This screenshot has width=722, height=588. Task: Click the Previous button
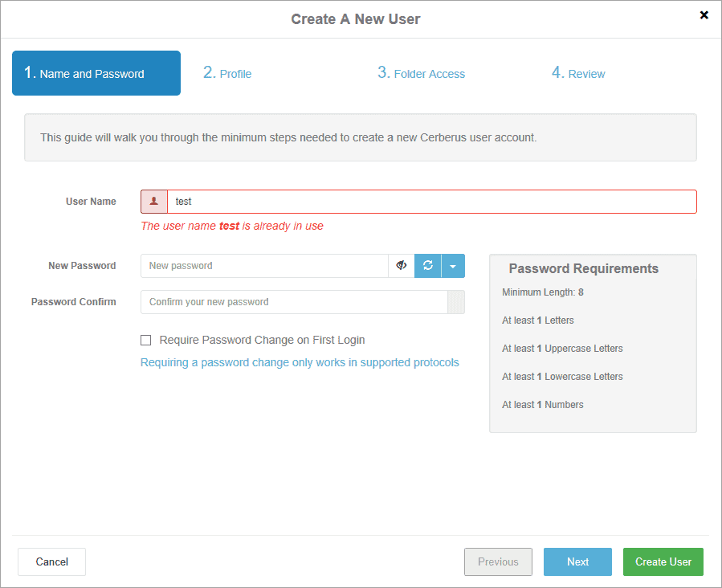[x=498, y=561]
